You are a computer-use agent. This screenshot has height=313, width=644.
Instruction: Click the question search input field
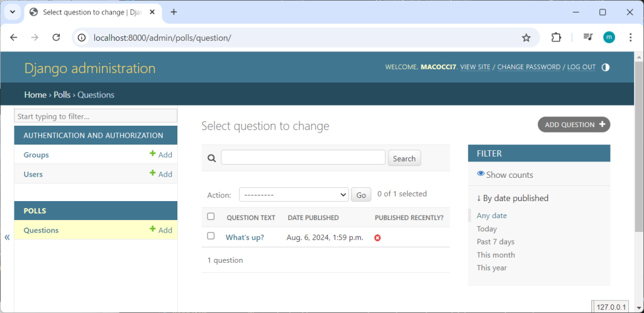pyautogui.click(x=303, y=158)
